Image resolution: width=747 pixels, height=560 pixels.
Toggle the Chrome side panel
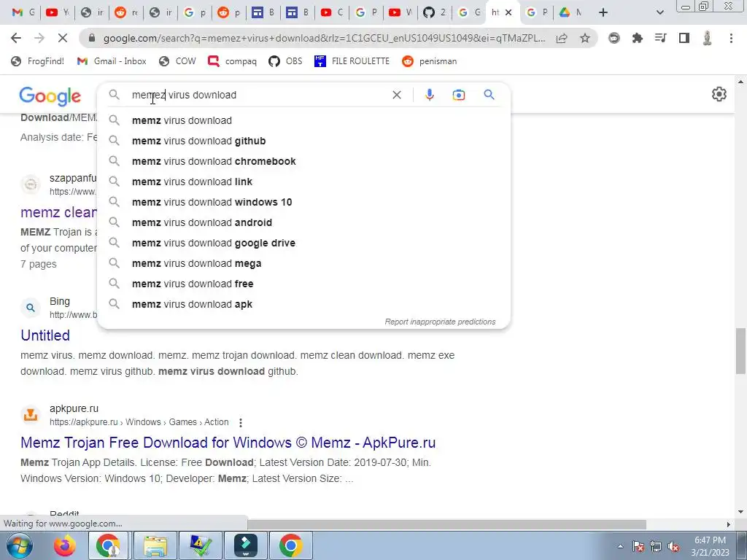[x=684, y=38]
